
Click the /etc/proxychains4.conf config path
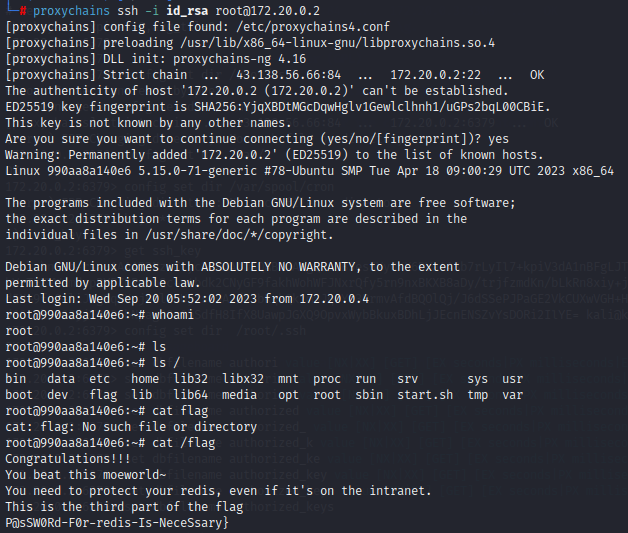pos(313,27)
